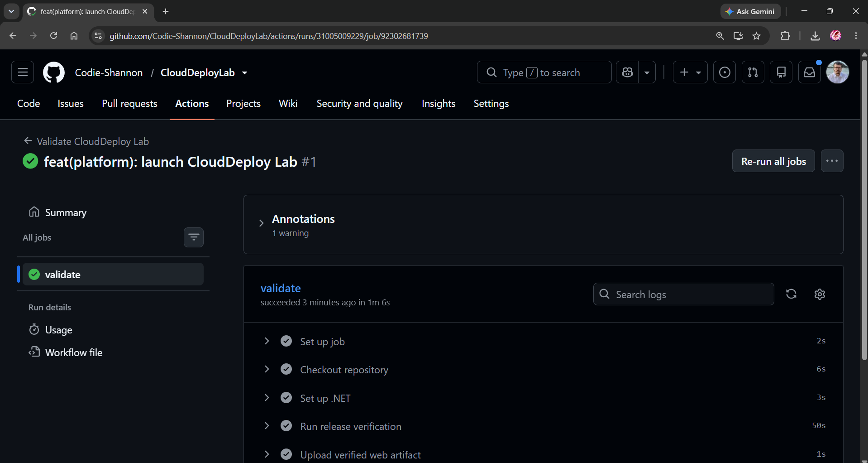868x463 pixels.
Task: Open the user profile avatar menu
Action: coord(838,72)
